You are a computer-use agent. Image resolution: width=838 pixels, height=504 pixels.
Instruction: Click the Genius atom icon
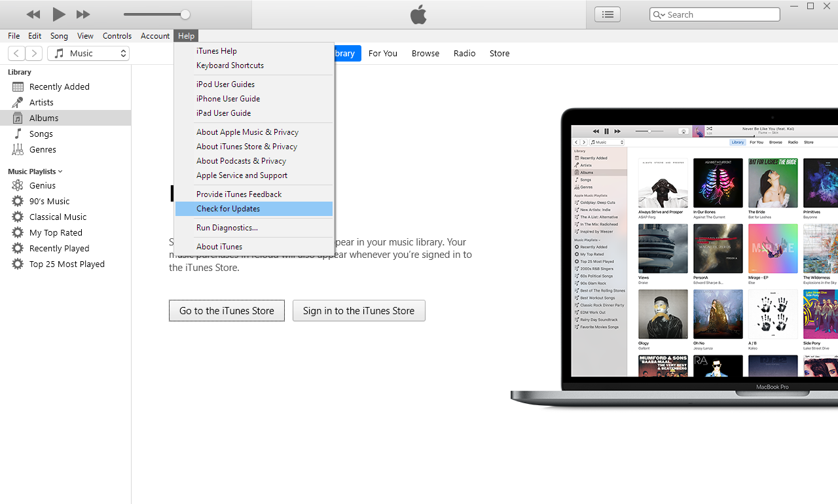point(18,185)
